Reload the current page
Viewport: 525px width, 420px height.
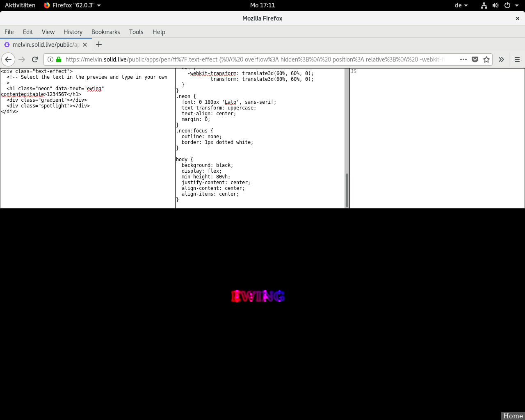[35, 59]
